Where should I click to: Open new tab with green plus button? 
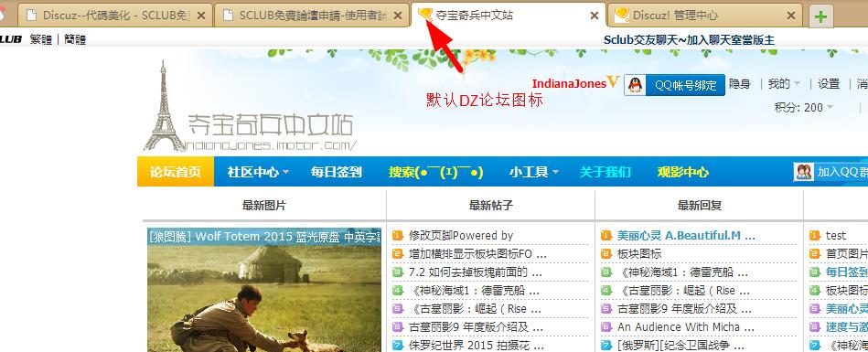click(x=820, y=16)
